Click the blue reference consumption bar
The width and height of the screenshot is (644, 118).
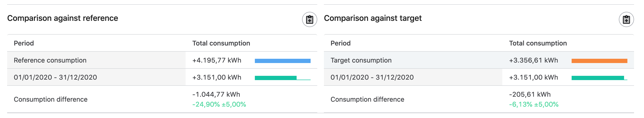pyautogui.click(x=283, y=61)
